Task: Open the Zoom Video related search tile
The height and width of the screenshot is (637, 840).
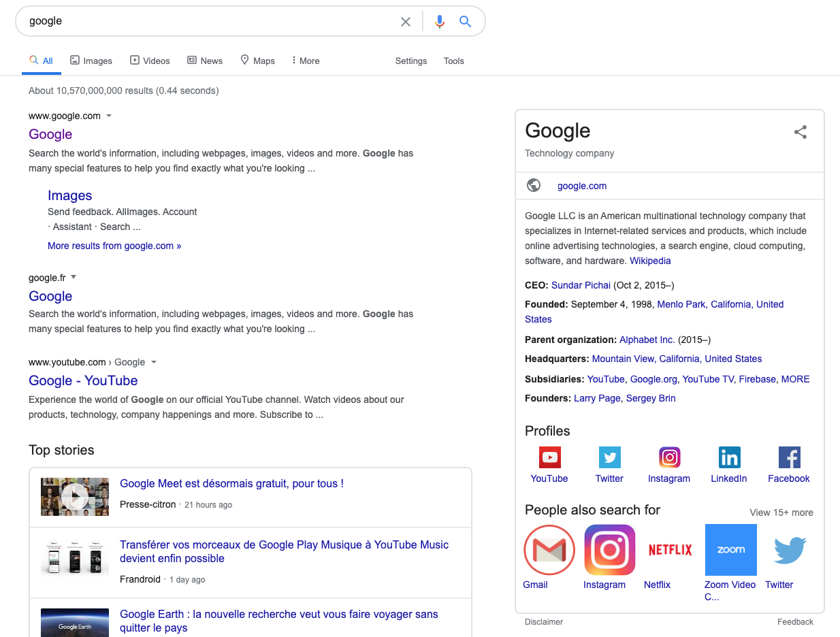Action: (x=730, y=550)
